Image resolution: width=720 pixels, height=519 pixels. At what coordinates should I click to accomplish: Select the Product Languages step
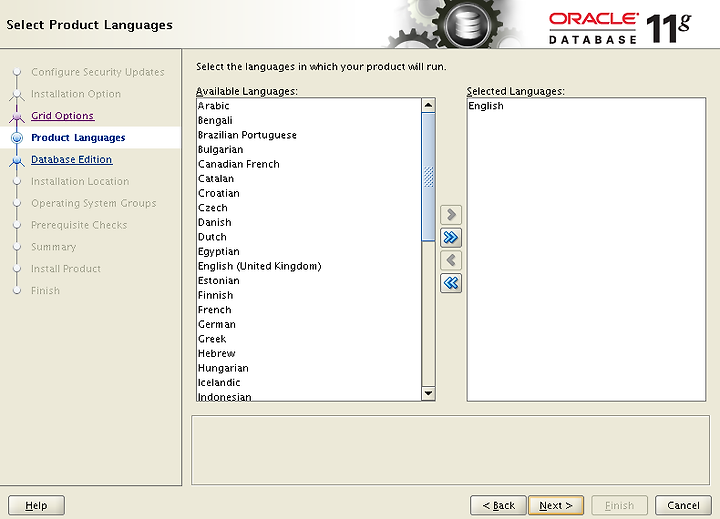click(78, 138)
